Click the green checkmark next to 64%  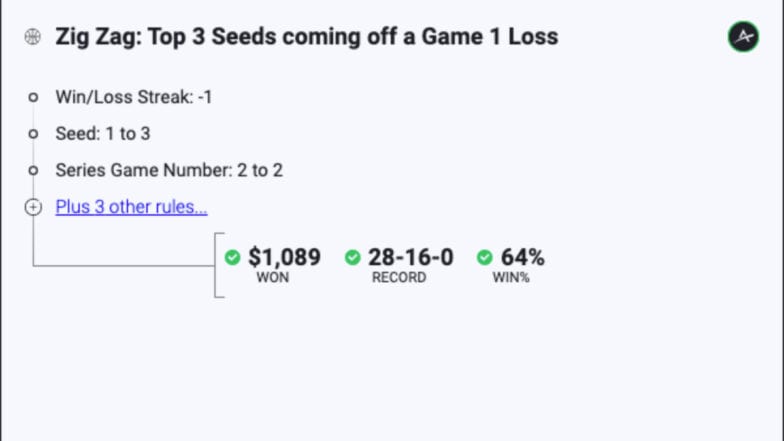coord(484,258)
